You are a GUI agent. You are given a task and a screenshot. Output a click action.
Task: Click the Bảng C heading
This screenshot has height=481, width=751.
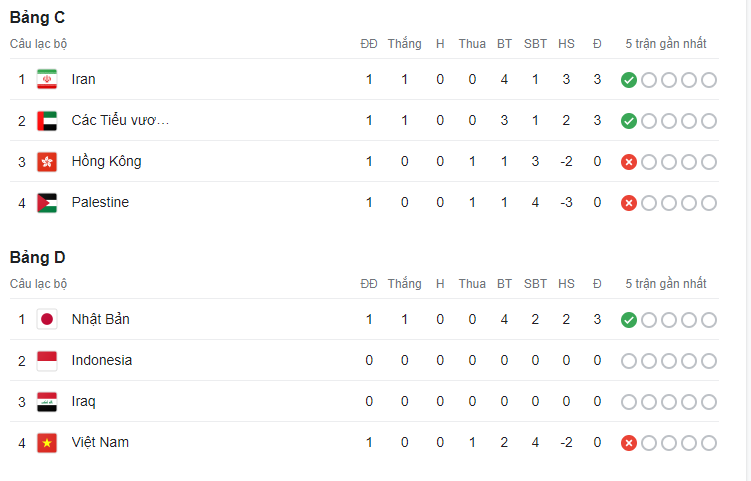click(37, 18)
